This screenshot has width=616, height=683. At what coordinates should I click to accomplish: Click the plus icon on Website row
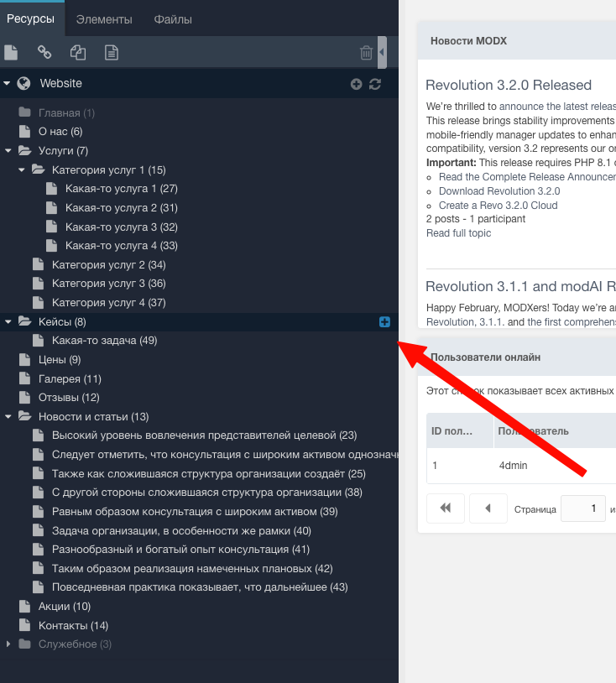[356, 84]
